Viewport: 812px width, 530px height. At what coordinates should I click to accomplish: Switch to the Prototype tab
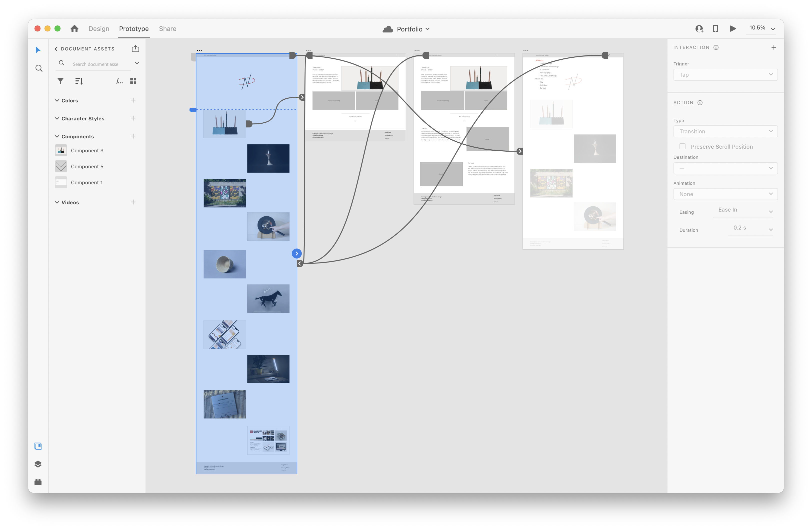point(134,29)
